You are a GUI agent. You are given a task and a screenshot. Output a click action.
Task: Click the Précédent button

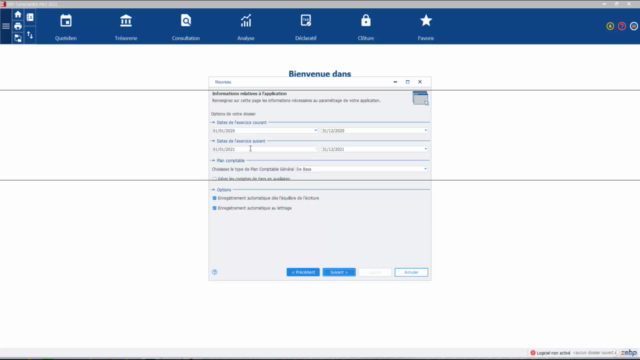tap(303, 272)
